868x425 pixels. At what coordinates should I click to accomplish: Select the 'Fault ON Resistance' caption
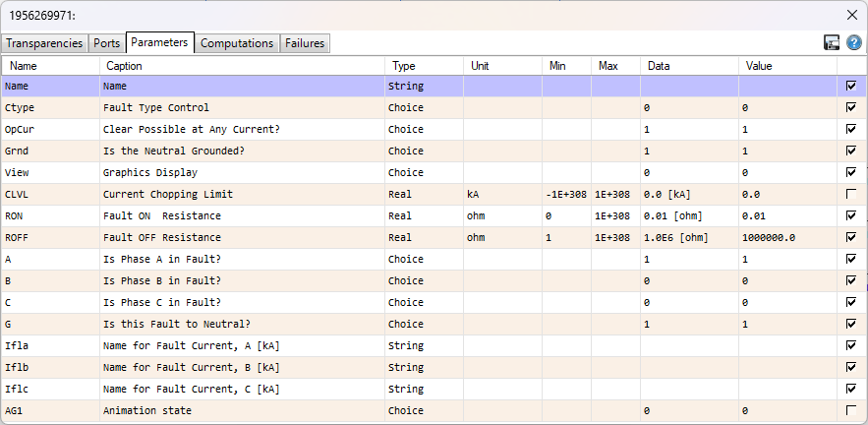243,215
